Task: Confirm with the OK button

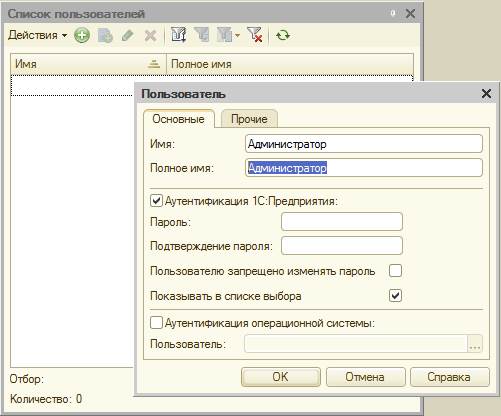Action: coord(281,377)
